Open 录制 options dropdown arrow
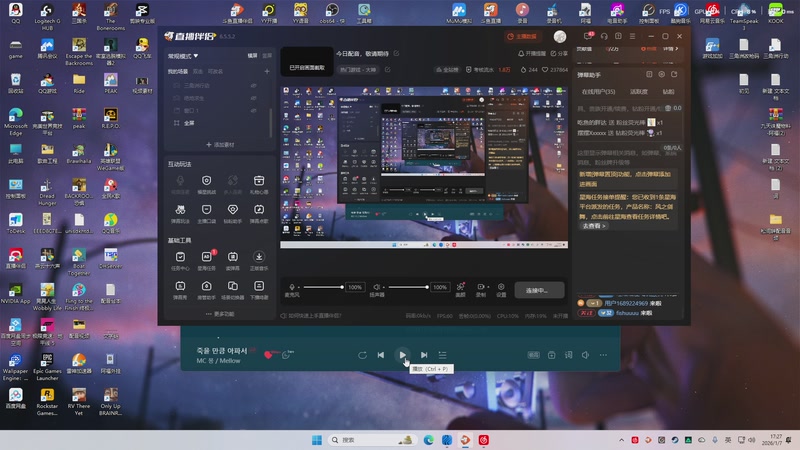 click(488, 287)
